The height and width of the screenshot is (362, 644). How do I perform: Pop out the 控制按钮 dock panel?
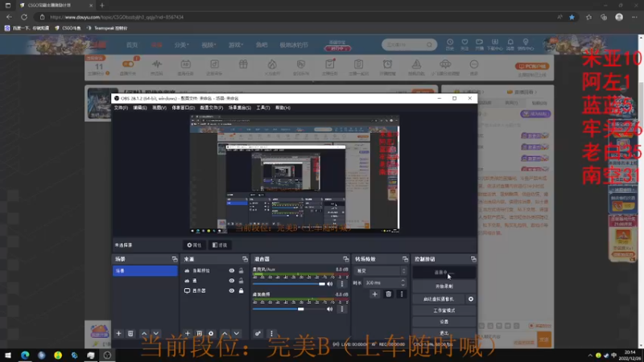(x=473, y=259)
